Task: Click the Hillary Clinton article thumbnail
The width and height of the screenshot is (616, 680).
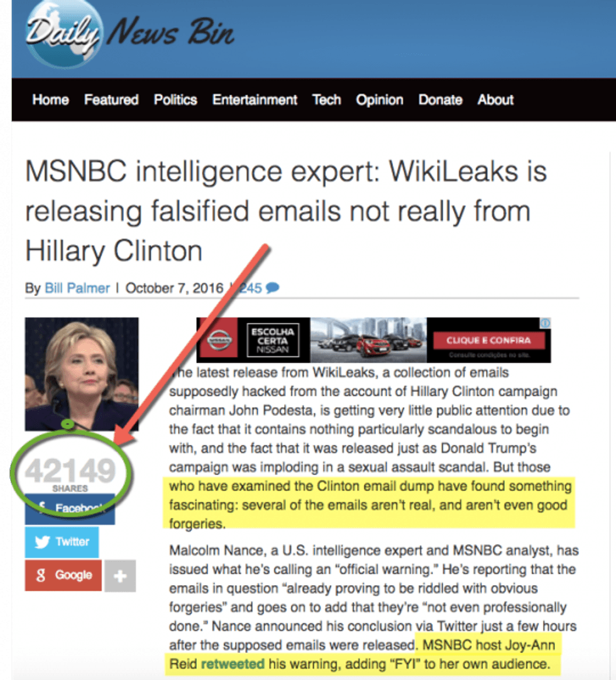Action: (82, 374)
